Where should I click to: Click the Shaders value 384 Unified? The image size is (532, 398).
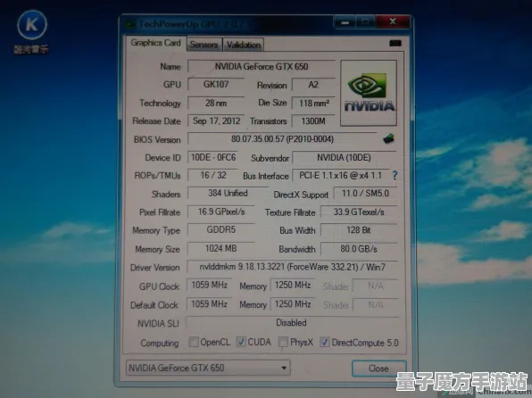tap(228, 193)
